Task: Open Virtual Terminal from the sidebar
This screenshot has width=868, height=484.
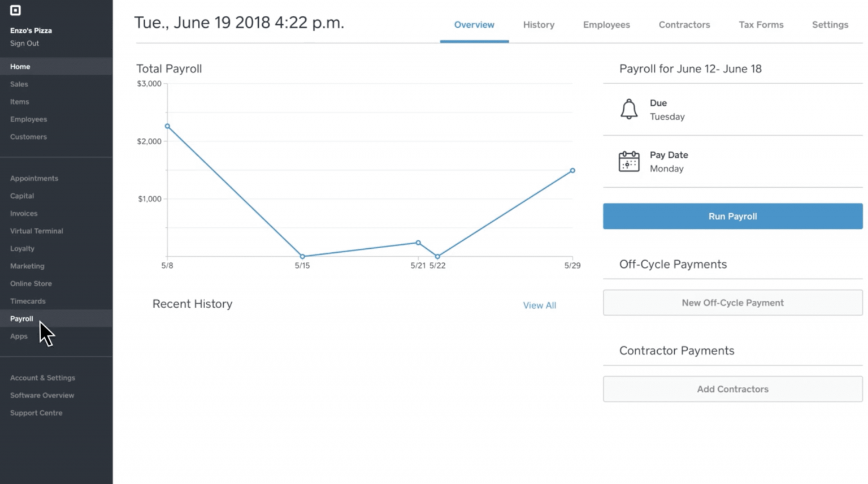Action: (x=36, y=231)
